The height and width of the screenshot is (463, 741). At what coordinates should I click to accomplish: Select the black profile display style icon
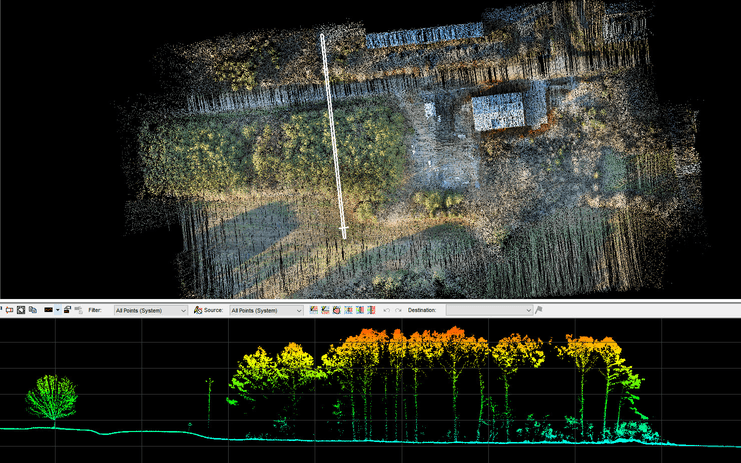tap(48, 310)
